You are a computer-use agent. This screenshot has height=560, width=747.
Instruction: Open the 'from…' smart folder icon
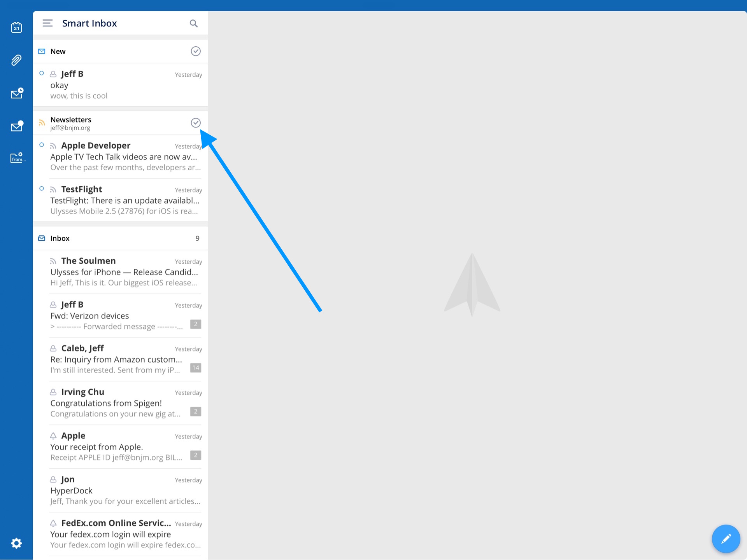tap(18, 157)
